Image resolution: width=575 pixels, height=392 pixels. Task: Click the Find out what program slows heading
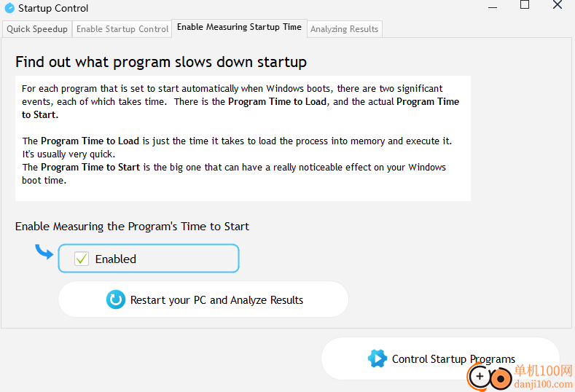click(161, 62)
